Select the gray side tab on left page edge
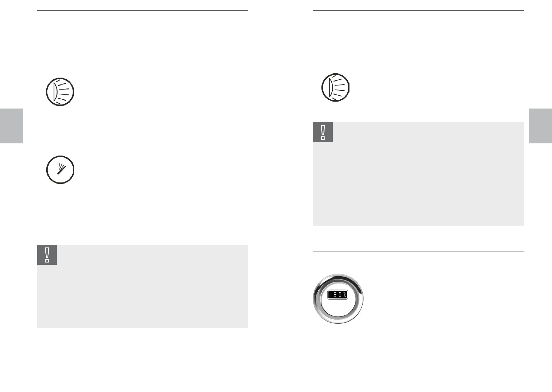 coord(12,126)
